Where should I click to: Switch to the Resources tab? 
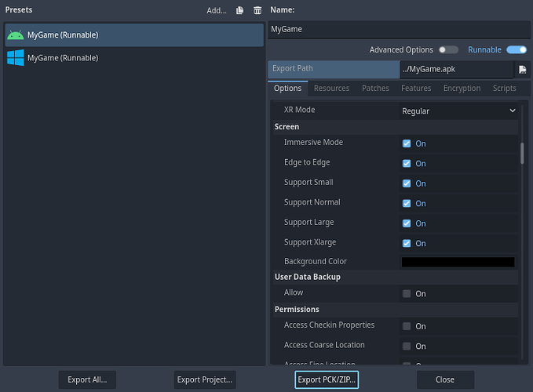[x=331, y=89]
